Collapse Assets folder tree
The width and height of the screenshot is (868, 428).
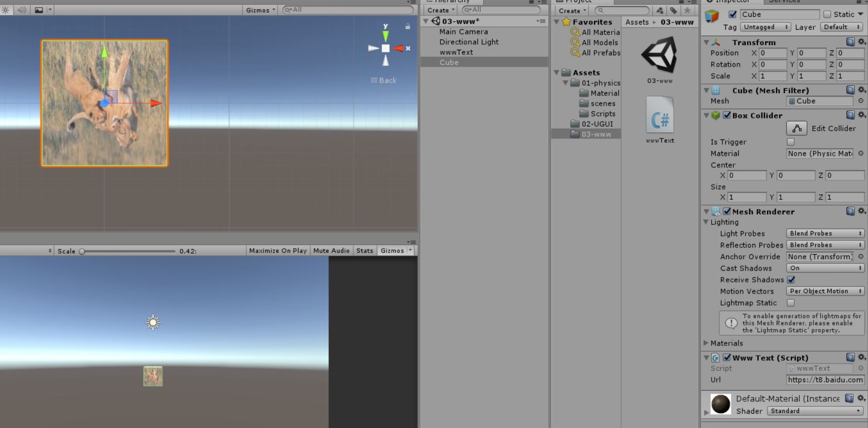pyautogui.click(x=557, y=73)
